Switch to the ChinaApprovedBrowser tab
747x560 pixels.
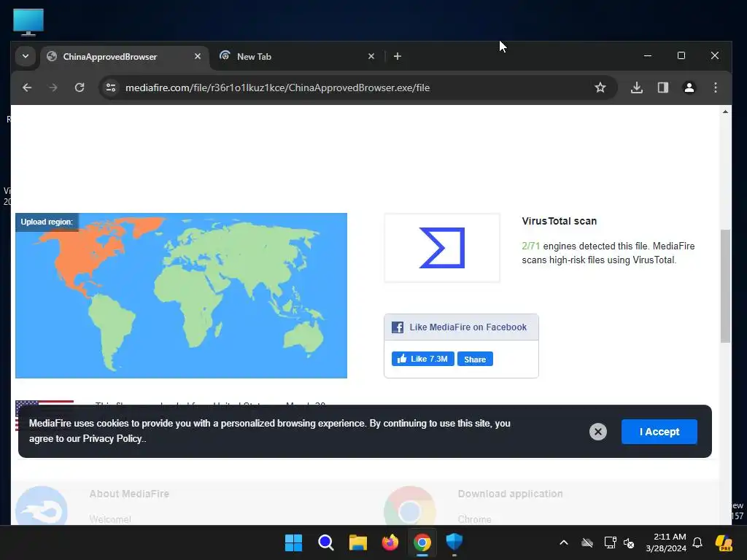(125, 57)
